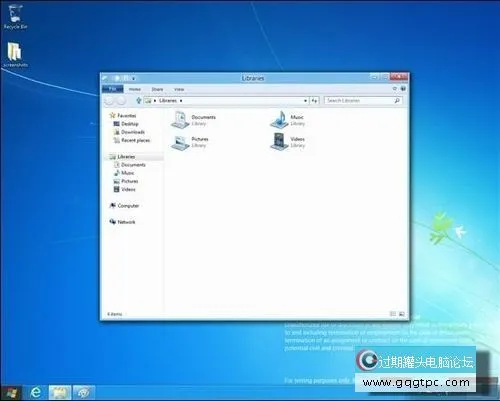500x401 pixels.
Task: Click the second quick access toolbar icon
Action: pos(126,78)
